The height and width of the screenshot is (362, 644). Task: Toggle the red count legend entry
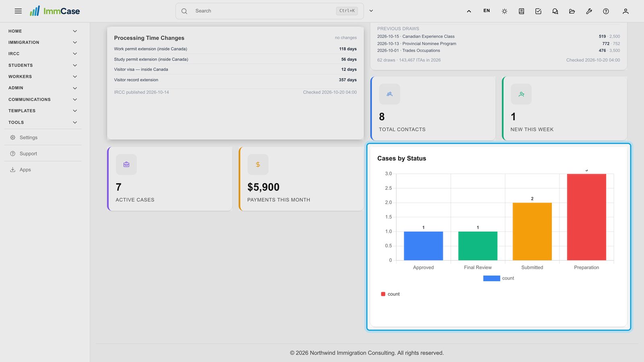click(x=390, y=294)
